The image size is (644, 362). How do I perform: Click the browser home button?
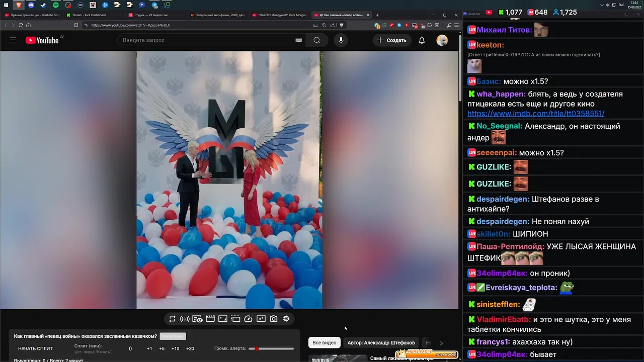[x=28, y=25]
